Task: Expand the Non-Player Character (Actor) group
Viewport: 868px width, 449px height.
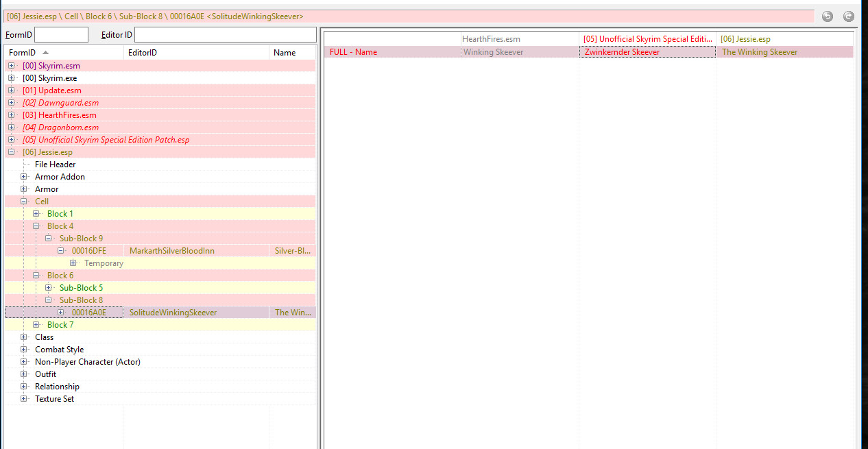Action: point(23,362)
